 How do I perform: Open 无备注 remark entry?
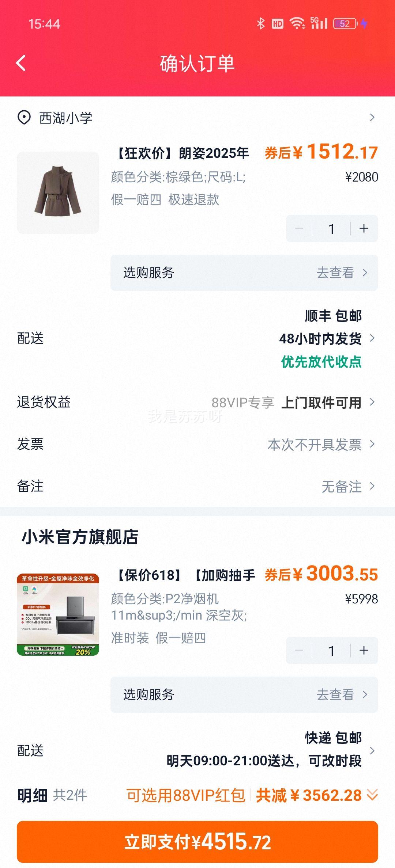[197, 486]
